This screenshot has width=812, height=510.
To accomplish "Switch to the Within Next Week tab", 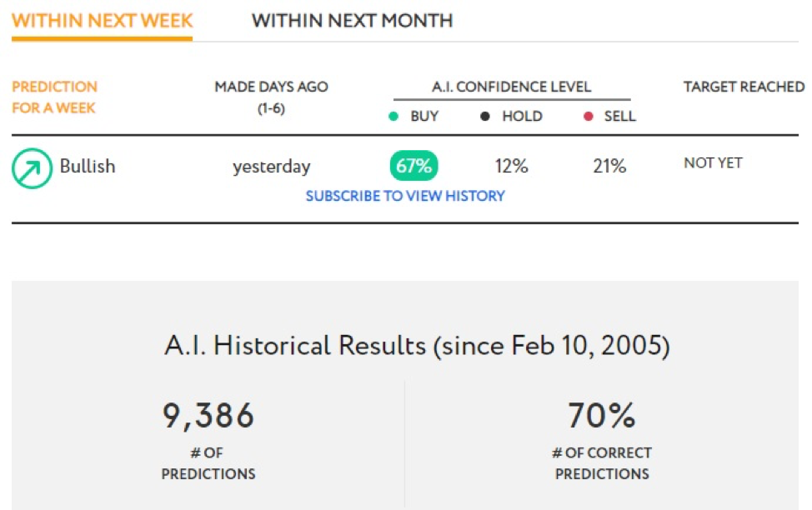I will 102,21.
